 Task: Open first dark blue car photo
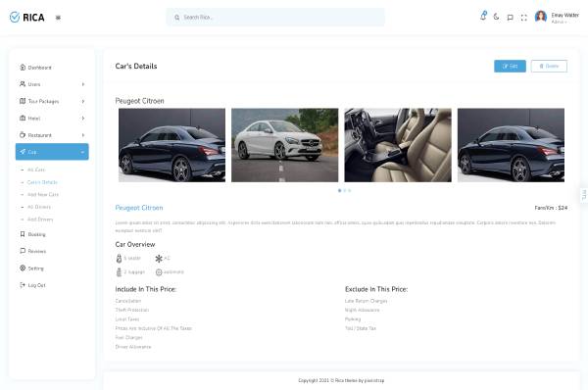pos(172,145)
